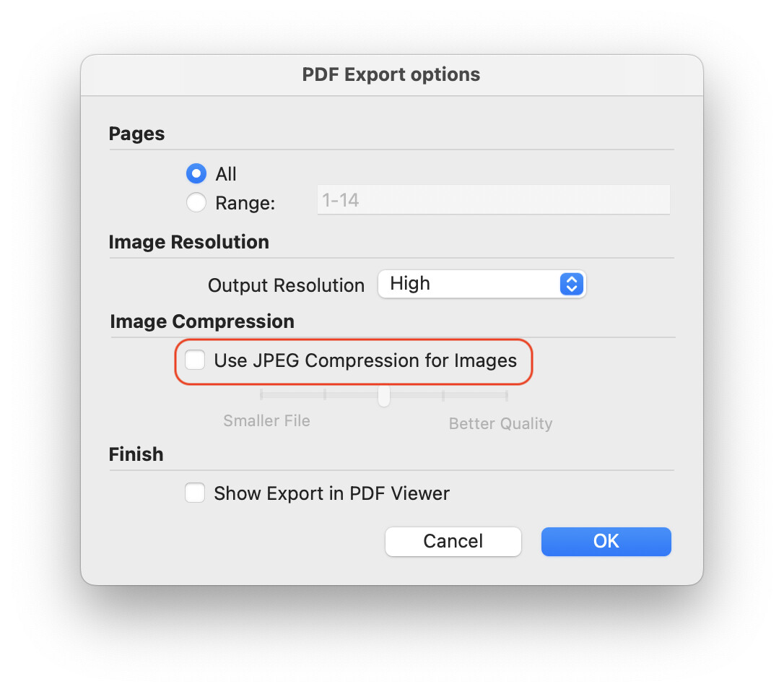Click the leftmost tick of the quality slider

[x=261, y=395]
